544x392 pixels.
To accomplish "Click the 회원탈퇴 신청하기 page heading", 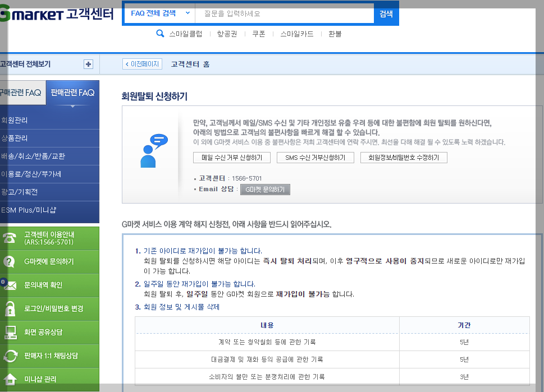I will pyautogui.click(x=154, y=96).
